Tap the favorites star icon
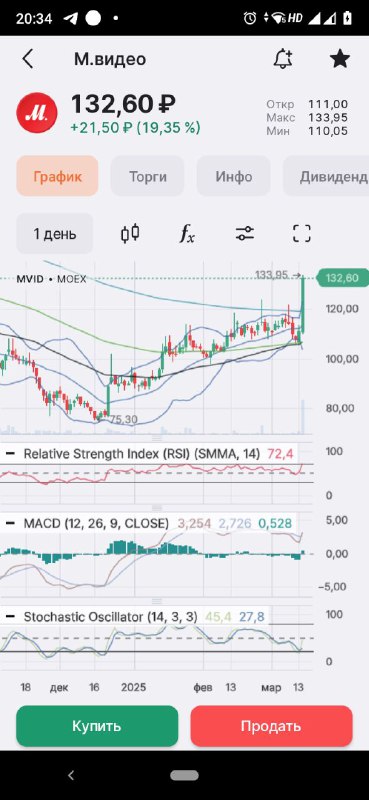Viewport: 369px width, 800px height. 340,59
